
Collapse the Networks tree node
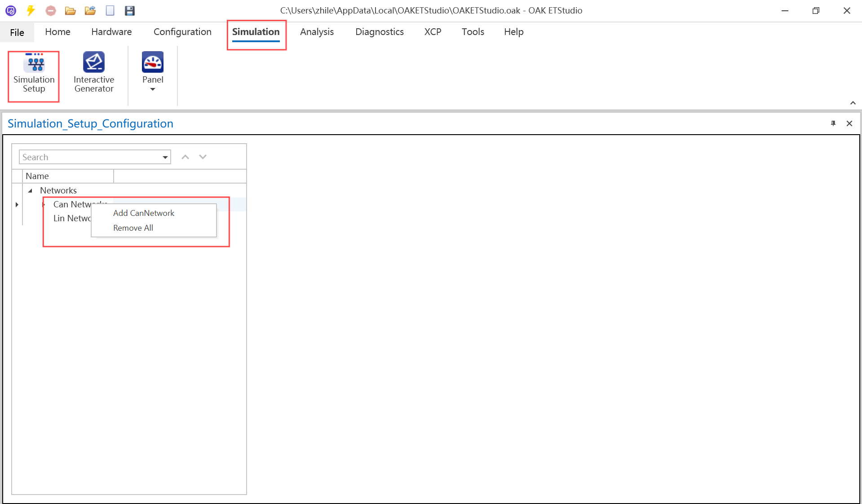(x=30, y=191)
